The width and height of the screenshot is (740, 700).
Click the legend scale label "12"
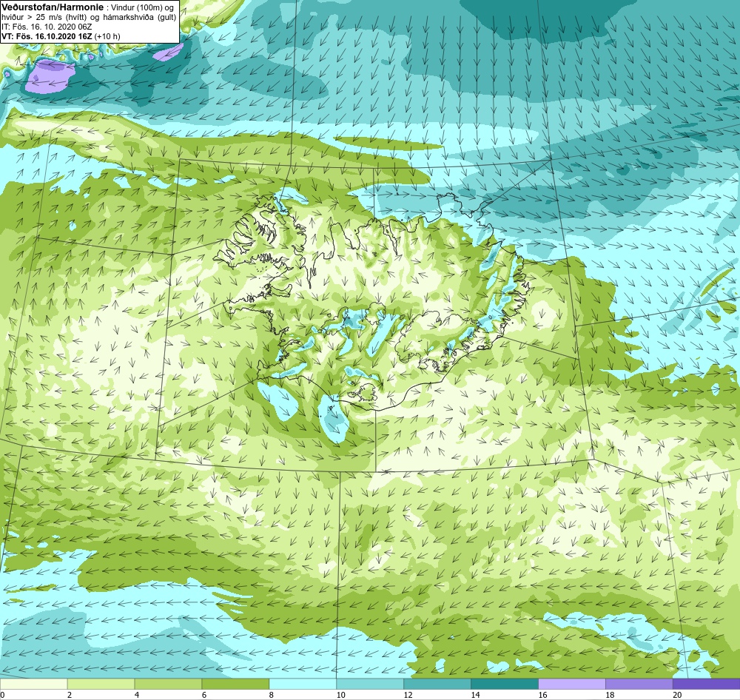pyautogui.click(x=408, y=694)
